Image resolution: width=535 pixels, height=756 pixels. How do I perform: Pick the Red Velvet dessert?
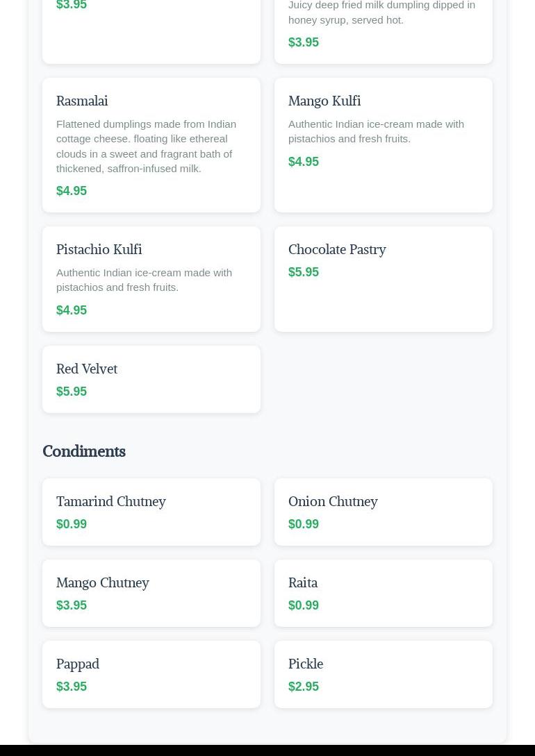click(151, 380)
